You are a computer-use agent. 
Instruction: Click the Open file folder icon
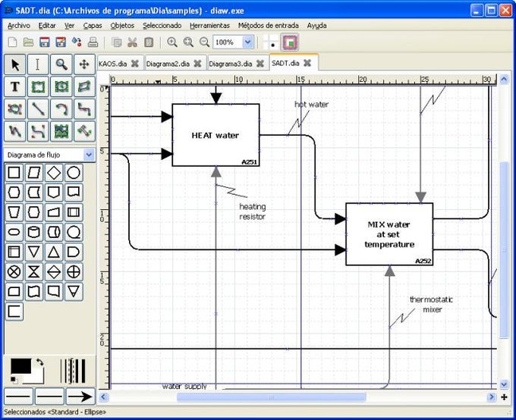click(29, 42)
